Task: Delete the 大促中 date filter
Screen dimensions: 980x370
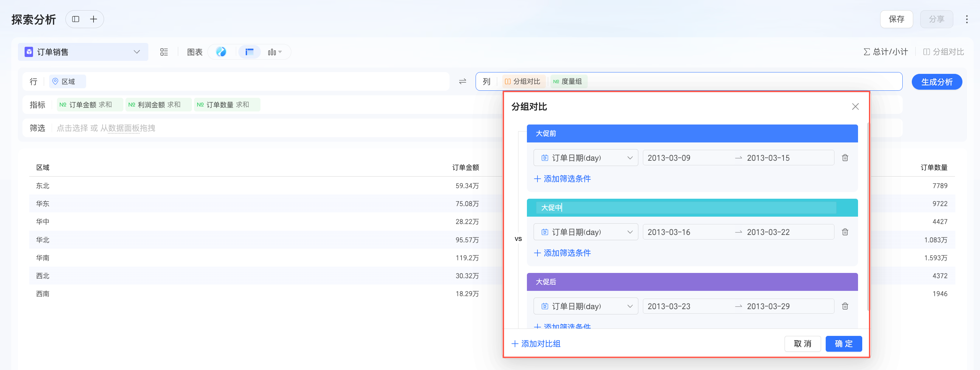Action: pos(845,232)
